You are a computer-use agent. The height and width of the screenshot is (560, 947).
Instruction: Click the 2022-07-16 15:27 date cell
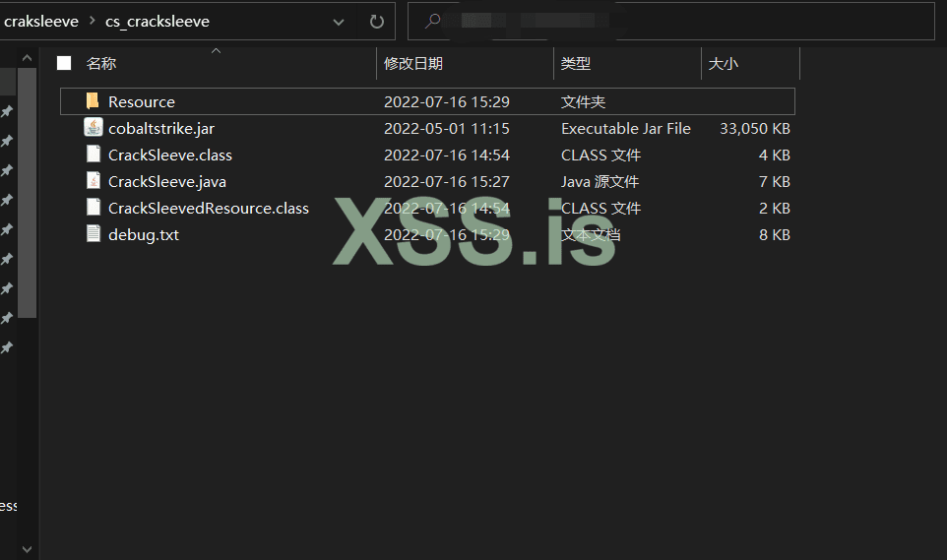click(446, 181)
